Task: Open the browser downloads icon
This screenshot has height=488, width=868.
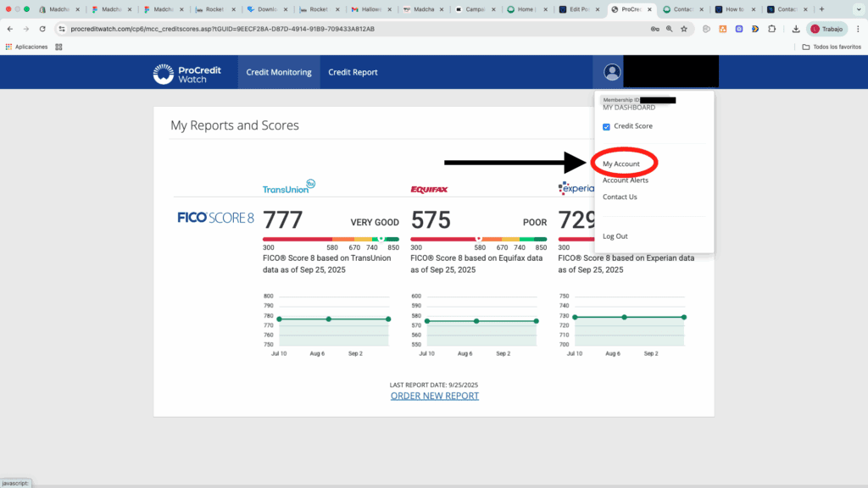Action: (x=796, y=29)
